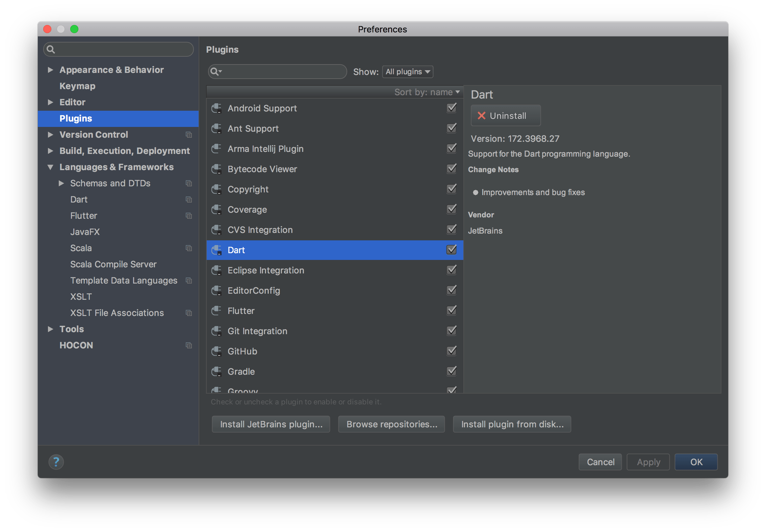Click the project-level icon next to Scala
The height and width of the screenshot is (532, 766).
(189, 248)
